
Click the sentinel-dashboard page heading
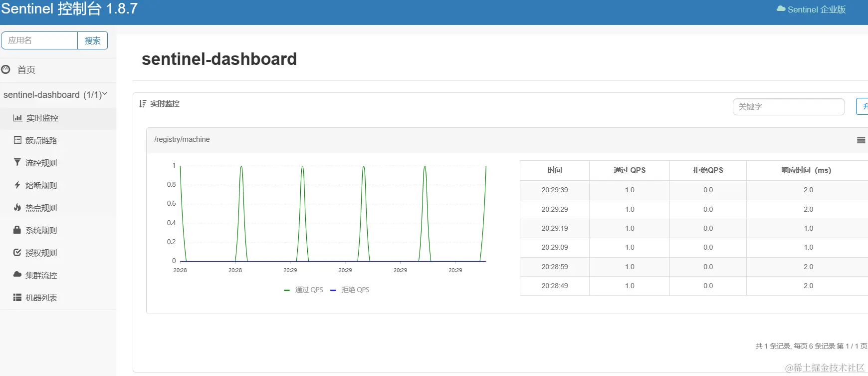point(219,59)
